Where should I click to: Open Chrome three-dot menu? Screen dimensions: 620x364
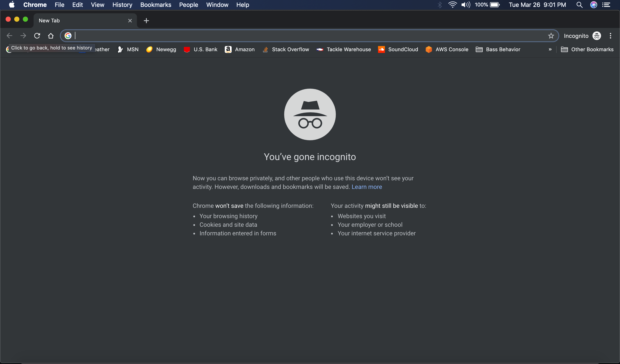(x=610, y=36)
